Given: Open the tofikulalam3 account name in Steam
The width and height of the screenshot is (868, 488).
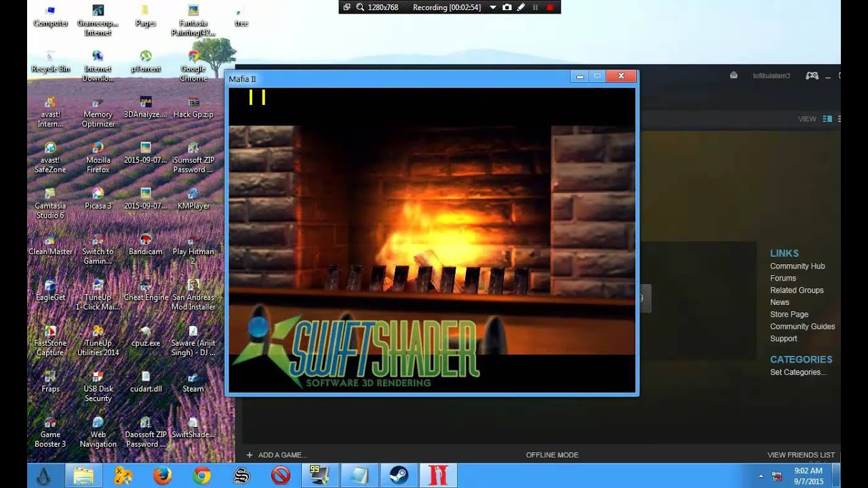Looking at the screenshot, I should [x=771, y=76].
